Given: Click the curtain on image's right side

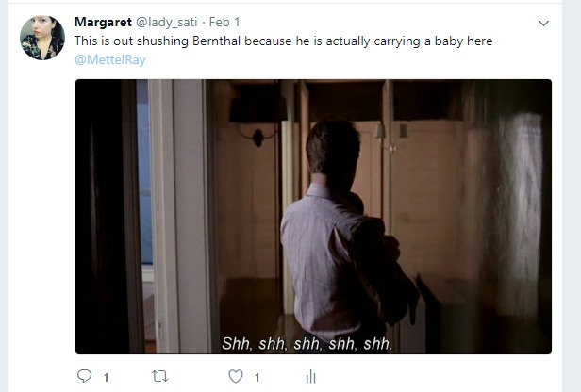Looking at the screenshot, I should tap(517, 215).
